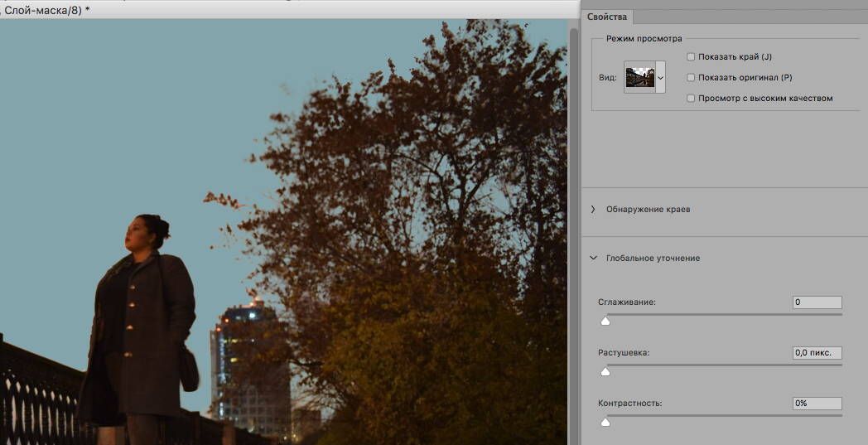Click the Сглаживание slider handle

[605, 321]
